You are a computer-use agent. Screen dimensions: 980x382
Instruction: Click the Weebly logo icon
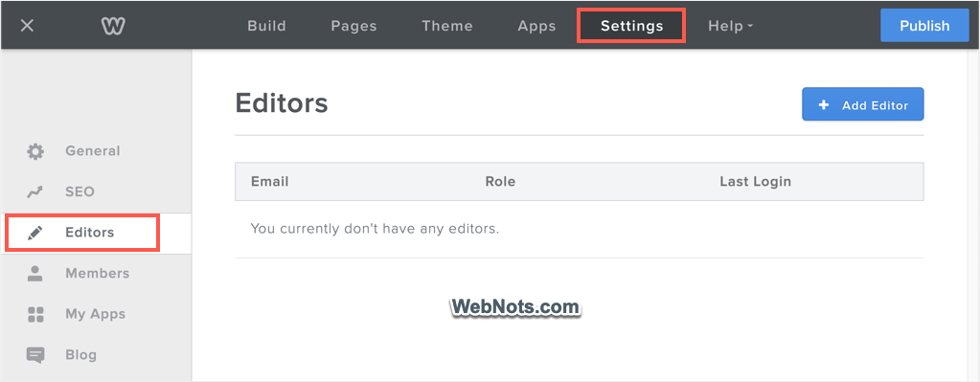113,26
